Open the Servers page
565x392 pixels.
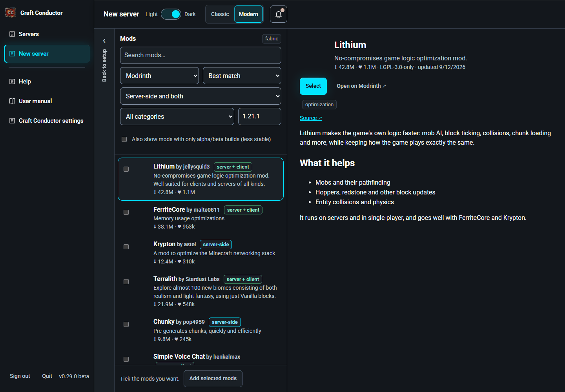click(x=47, y=34)
